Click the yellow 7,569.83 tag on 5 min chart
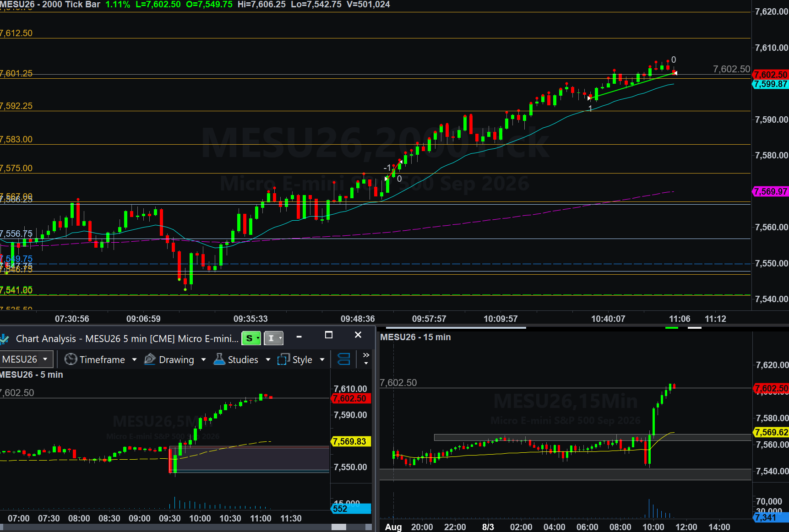 [x=350, y=441]
